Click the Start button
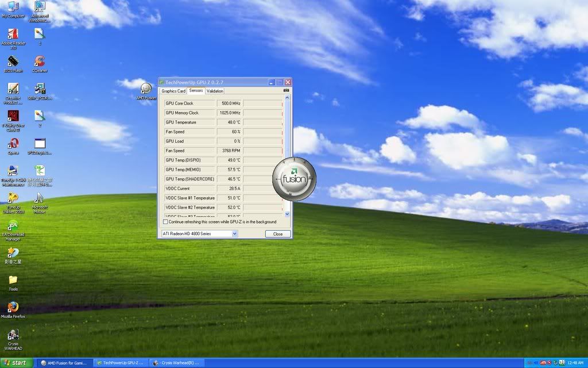 [x=14, y=363]
